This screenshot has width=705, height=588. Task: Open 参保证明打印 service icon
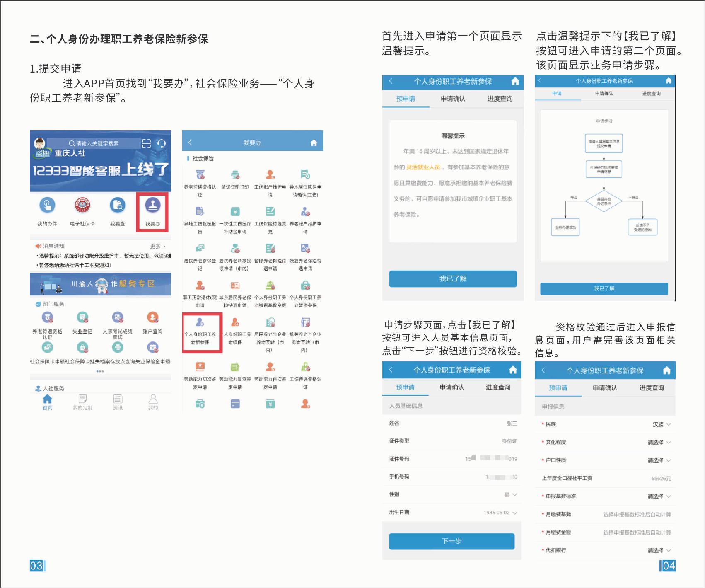235,175
